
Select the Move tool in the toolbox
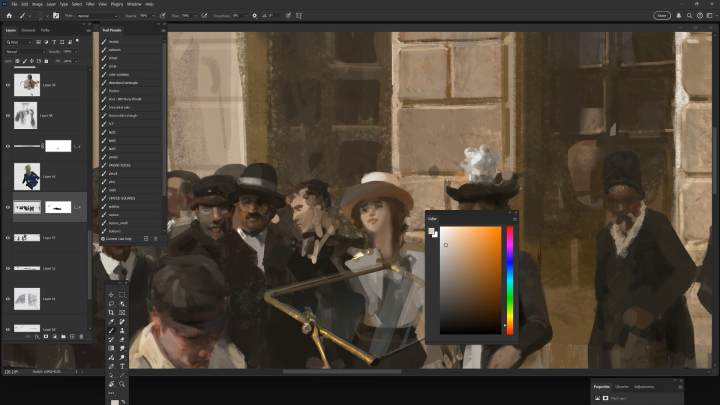[111, 295]
